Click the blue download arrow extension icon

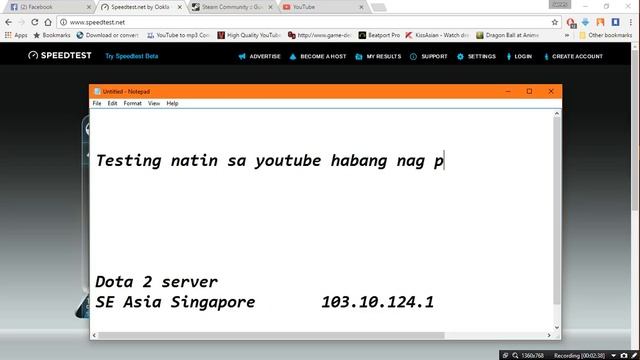tap(585, 22)
